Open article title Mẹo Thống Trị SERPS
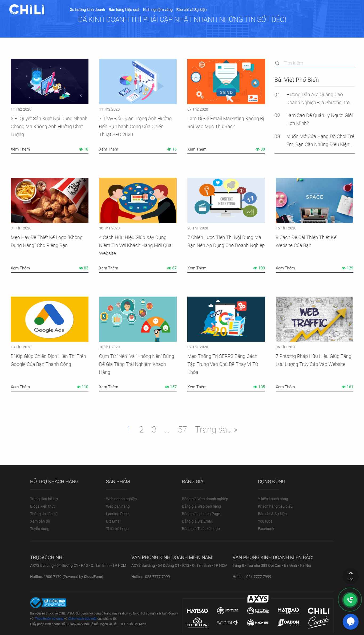Screen dimensions: 364x635 (223, 364)
